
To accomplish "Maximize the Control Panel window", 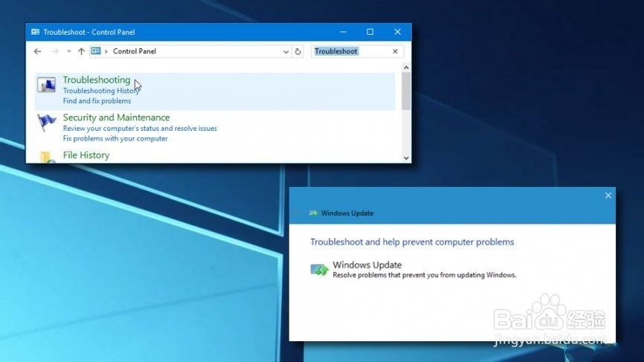I will 370,32.
